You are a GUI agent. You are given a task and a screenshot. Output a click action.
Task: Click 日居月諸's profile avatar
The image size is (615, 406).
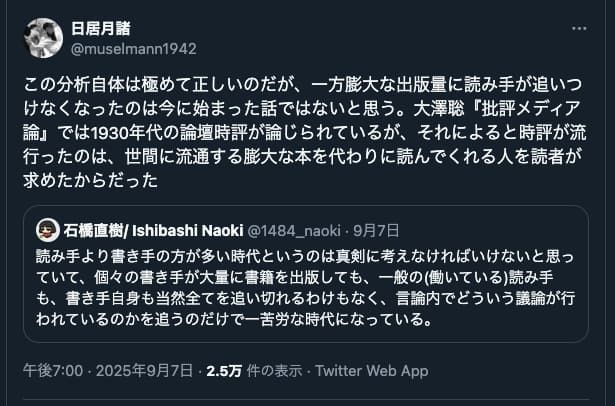coord(43,38)
